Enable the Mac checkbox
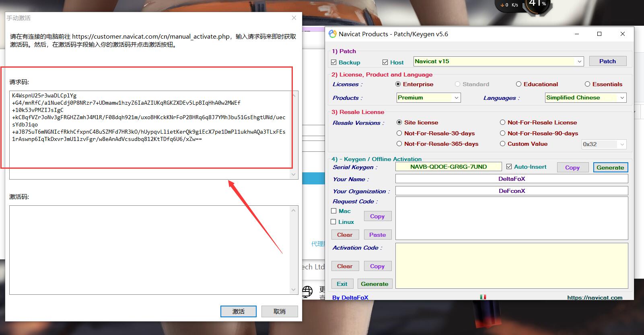 tap(333, 211)
